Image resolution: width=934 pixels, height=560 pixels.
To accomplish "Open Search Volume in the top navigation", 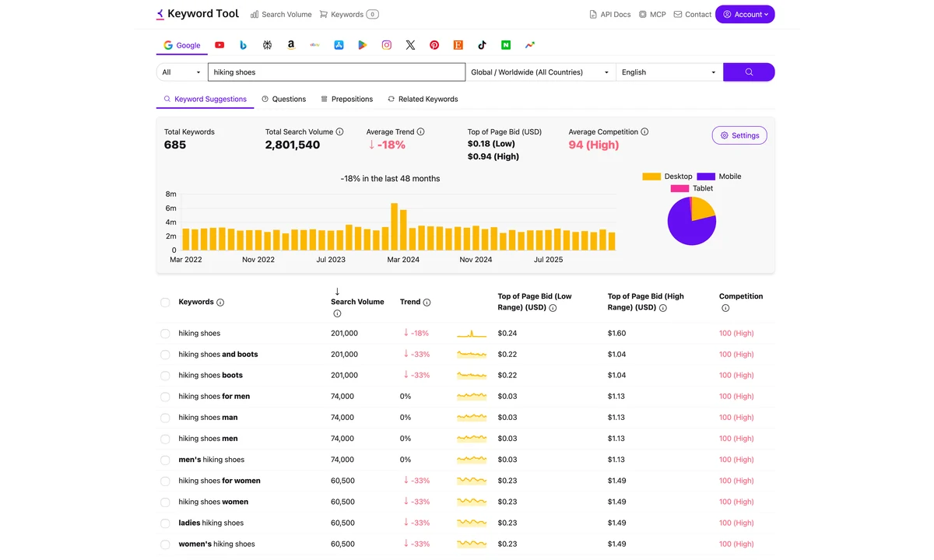I will coord(281,14).
